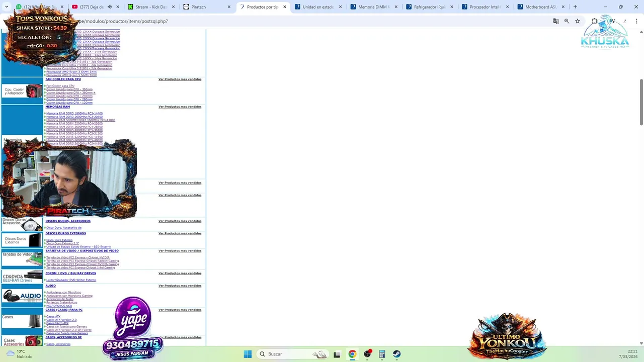Switch to the Productos por tipo tab

point(262,7)
